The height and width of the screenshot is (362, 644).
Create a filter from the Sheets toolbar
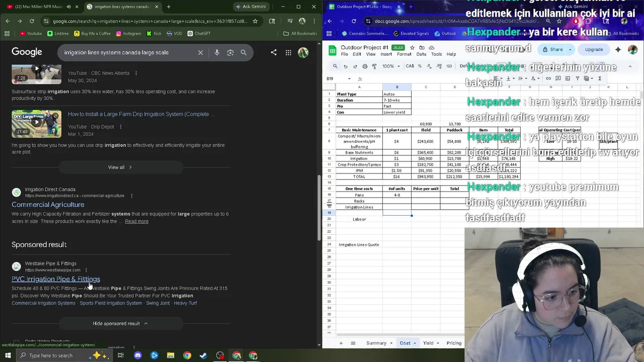(x=578, y=78)
